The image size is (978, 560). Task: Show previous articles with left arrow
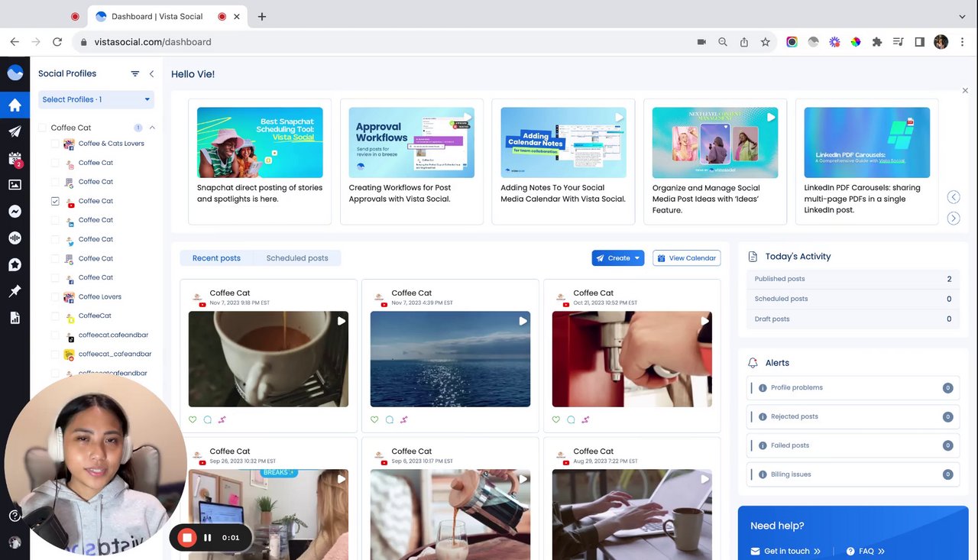coord(954,197)
